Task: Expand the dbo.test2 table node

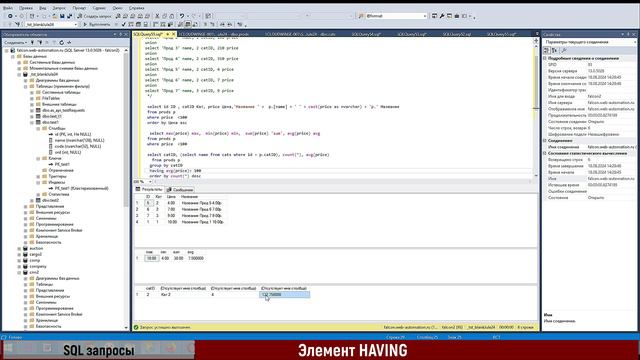Action: point(32,200)
